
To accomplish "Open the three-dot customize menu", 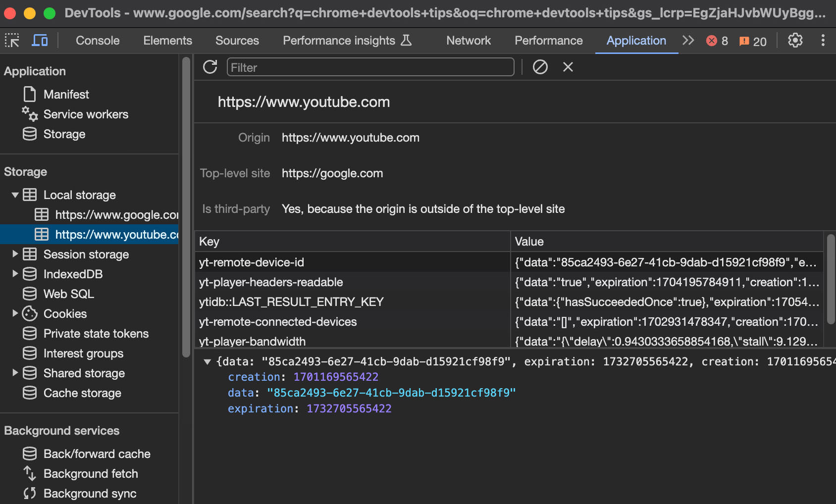I will pos(823,40).
